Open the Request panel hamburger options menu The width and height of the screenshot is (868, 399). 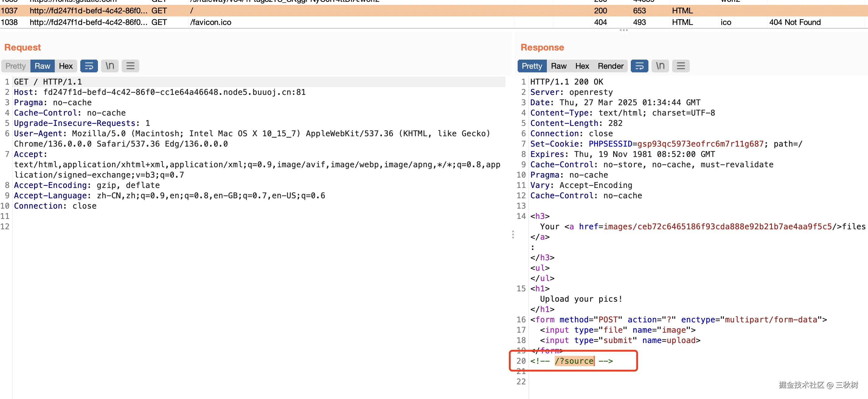coord(130,66)
